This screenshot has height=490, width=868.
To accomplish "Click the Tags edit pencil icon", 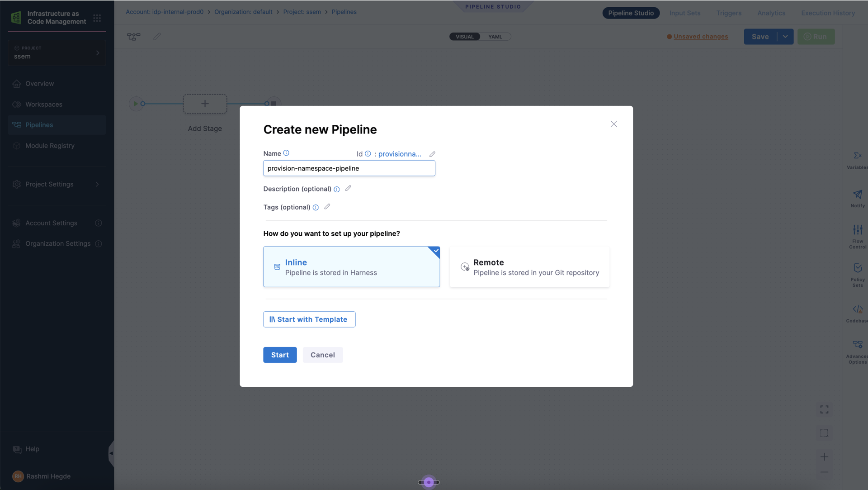I will (327, 207).
